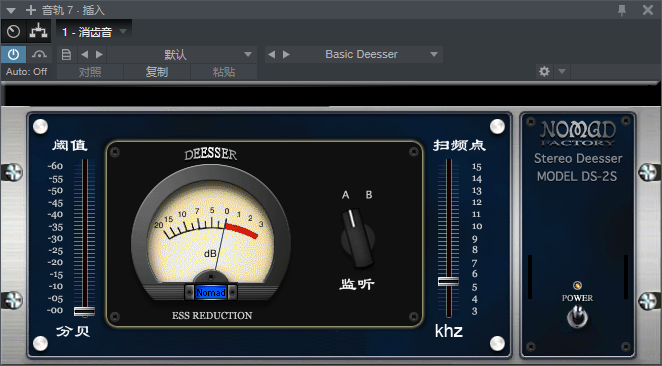
Task: Click the Nomad Factory logo
Action: click(x=578, y=133)
